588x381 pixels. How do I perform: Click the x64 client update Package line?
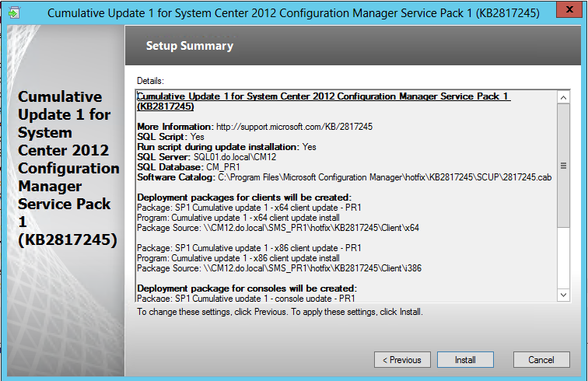point(249,208)
